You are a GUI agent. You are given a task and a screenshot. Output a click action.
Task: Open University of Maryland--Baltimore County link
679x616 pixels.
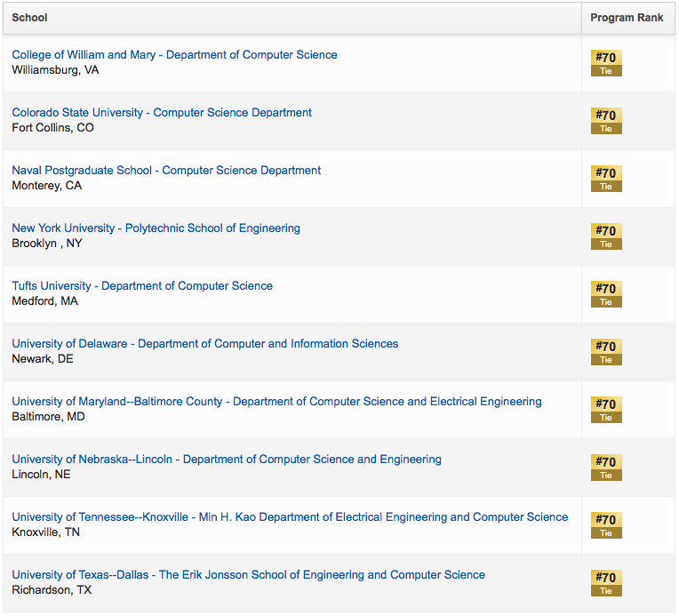pyautogui.click(x=276, y=402)
